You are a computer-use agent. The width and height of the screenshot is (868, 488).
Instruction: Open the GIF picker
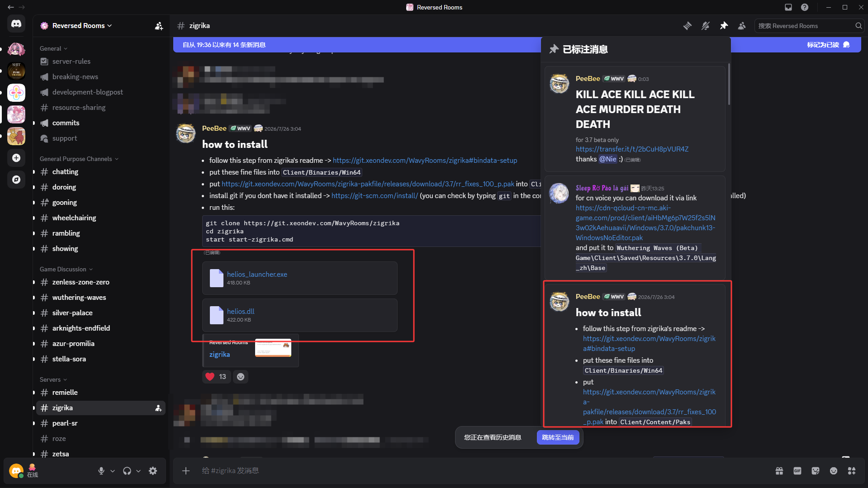[797, 471]
